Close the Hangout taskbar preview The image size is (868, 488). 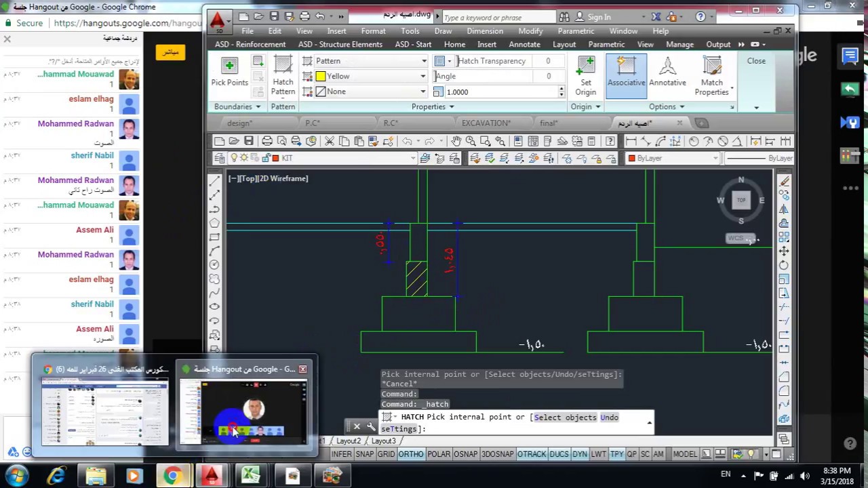(302, 369)
